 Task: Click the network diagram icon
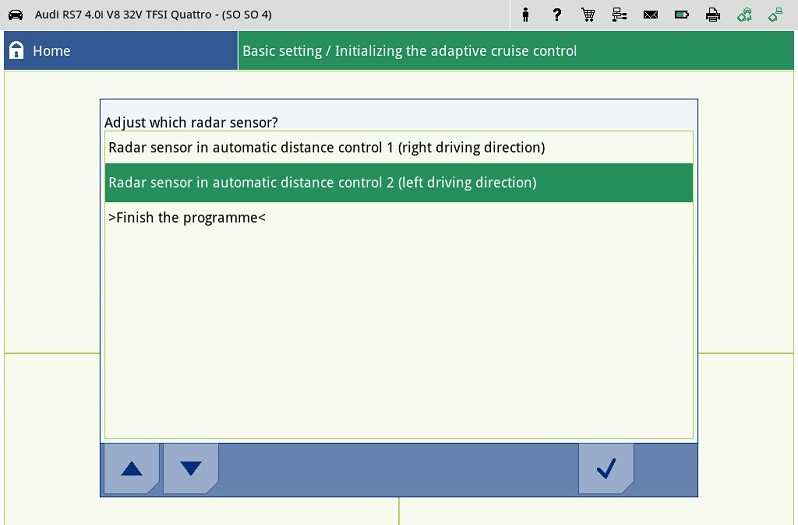(619, 15)
